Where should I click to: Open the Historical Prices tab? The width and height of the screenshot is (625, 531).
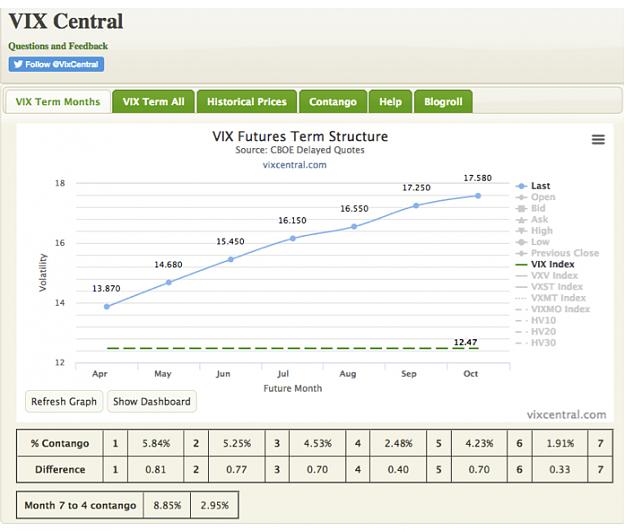(x=247, y=102)
